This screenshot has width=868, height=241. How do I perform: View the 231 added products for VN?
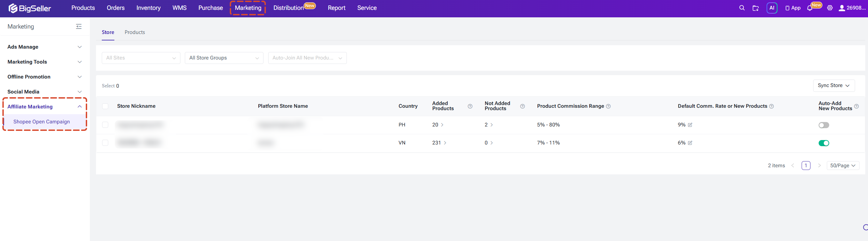[x=439, y=143]
